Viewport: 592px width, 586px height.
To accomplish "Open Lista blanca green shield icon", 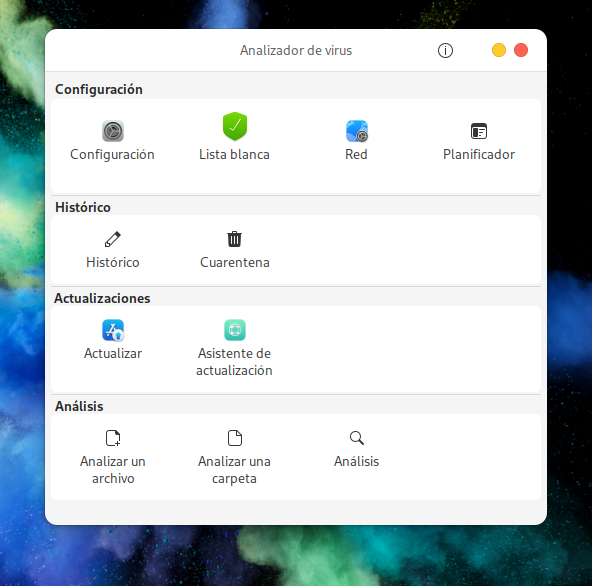I will pos(234,126).
